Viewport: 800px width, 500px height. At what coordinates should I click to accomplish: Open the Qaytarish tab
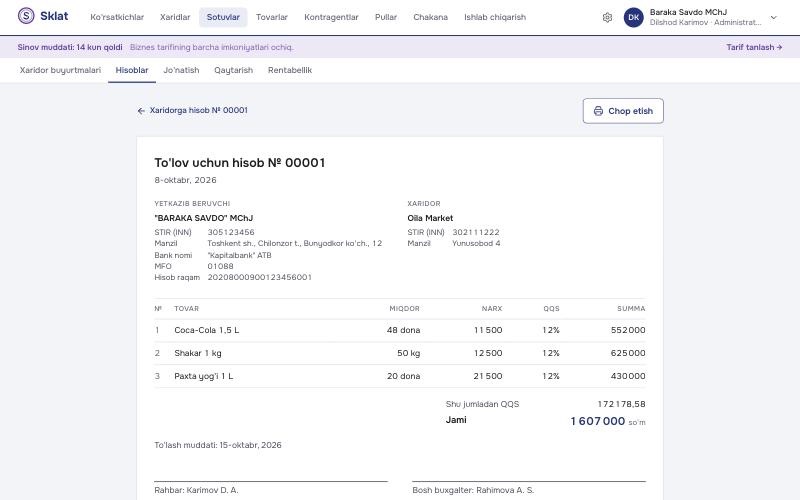[x=234, y=70]
